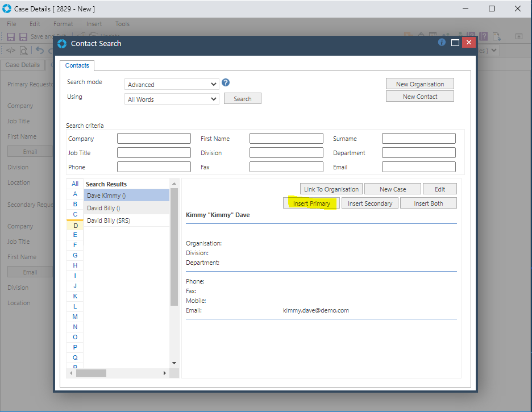Filter contacts by letter E
The height and width of the screenshot is (412, 532).
click(75, 235)
